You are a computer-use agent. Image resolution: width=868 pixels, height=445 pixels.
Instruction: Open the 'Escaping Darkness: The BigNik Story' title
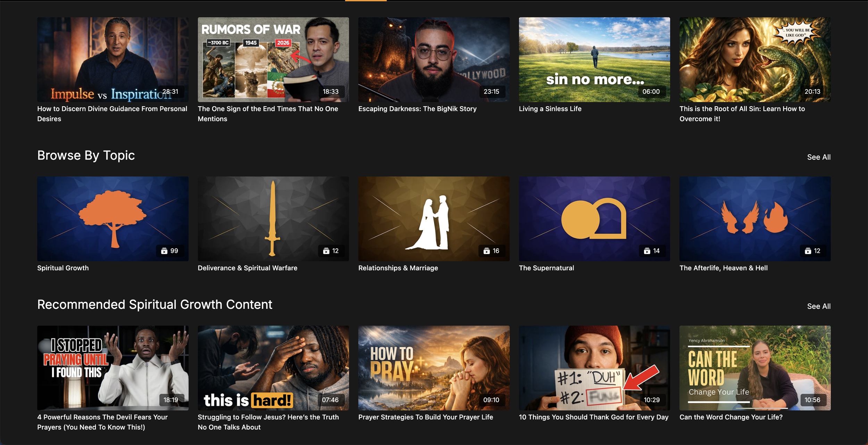pos(417,109)
